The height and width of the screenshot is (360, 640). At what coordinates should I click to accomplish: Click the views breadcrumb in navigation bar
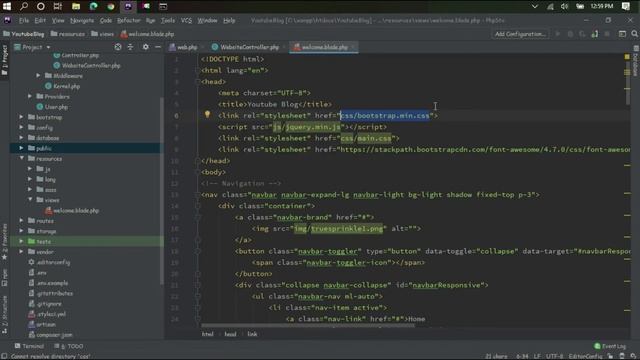102,34
